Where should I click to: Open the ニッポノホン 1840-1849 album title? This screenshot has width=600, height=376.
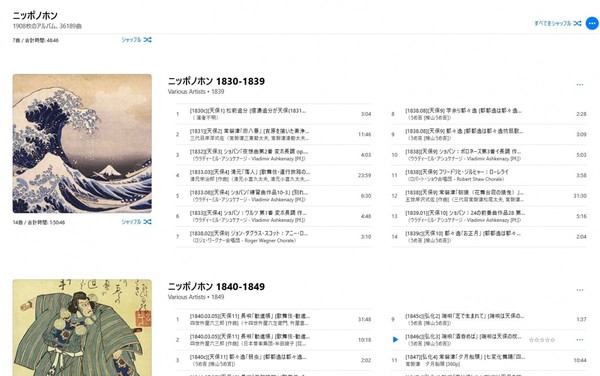(x=216, y=286)
